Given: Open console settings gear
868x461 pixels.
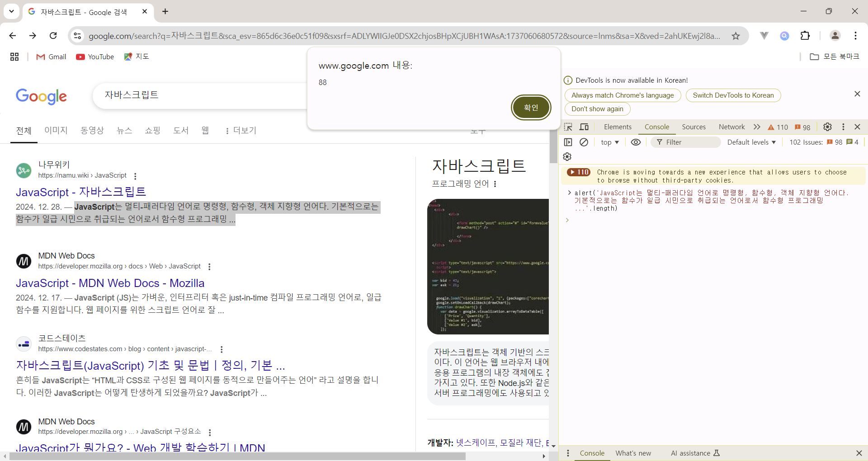Looking at the screenshot, I should (x=567, y=157).
